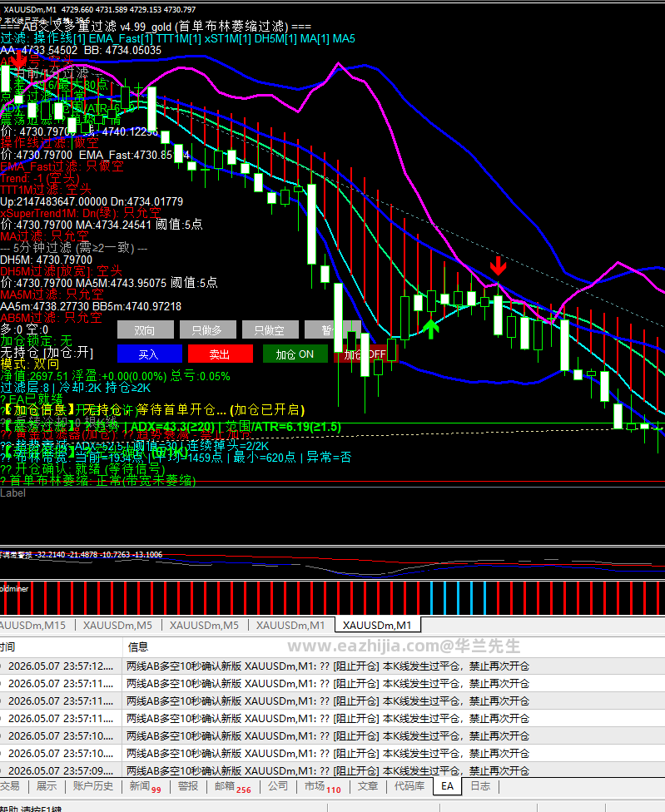665x812 pixels.
Task: Select the 只做多 long-only button
Action: 208,329
